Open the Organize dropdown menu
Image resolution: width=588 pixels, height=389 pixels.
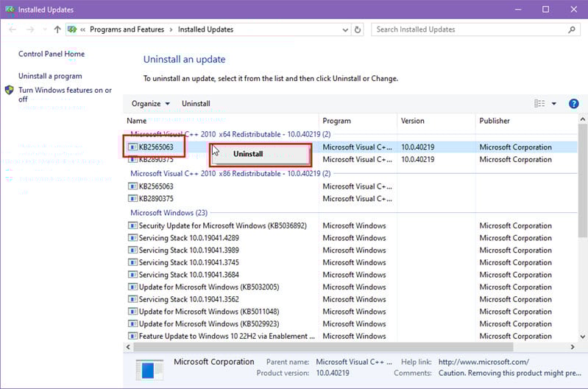(x=150, y=104)
